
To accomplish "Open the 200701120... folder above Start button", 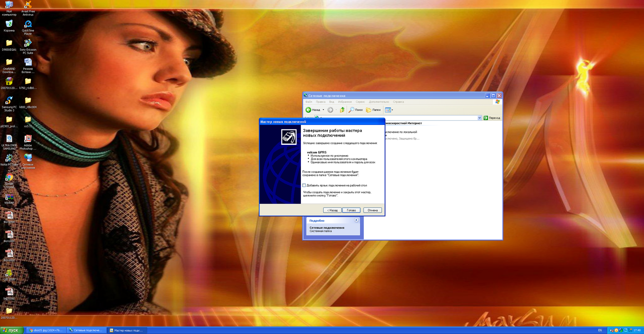I will tap(9, 314).
